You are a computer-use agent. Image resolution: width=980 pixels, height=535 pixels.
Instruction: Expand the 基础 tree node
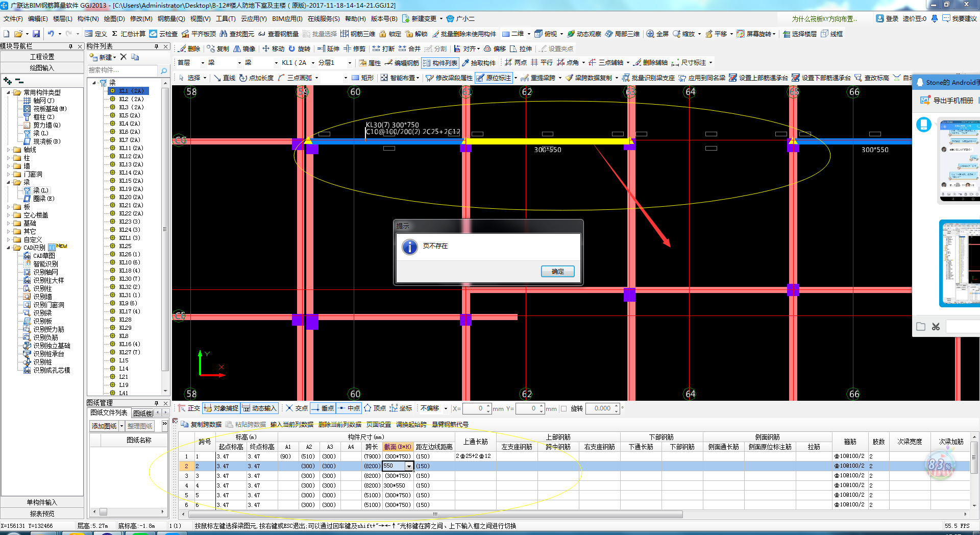pos(8,224)
